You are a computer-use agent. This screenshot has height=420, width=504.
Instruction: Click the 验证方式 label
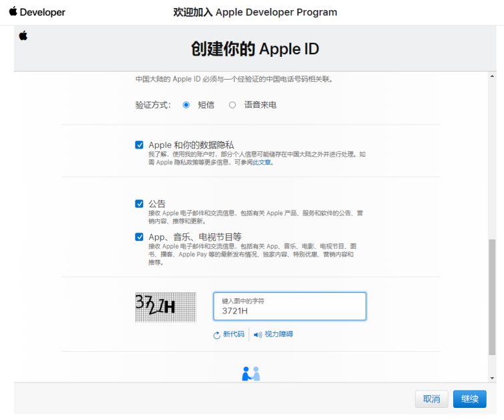[153, 105]
